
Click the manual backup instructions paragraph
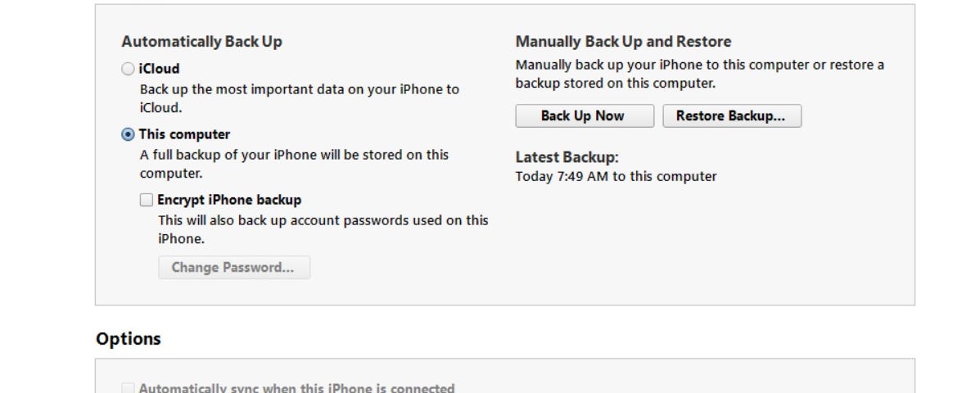pos(700,75)
